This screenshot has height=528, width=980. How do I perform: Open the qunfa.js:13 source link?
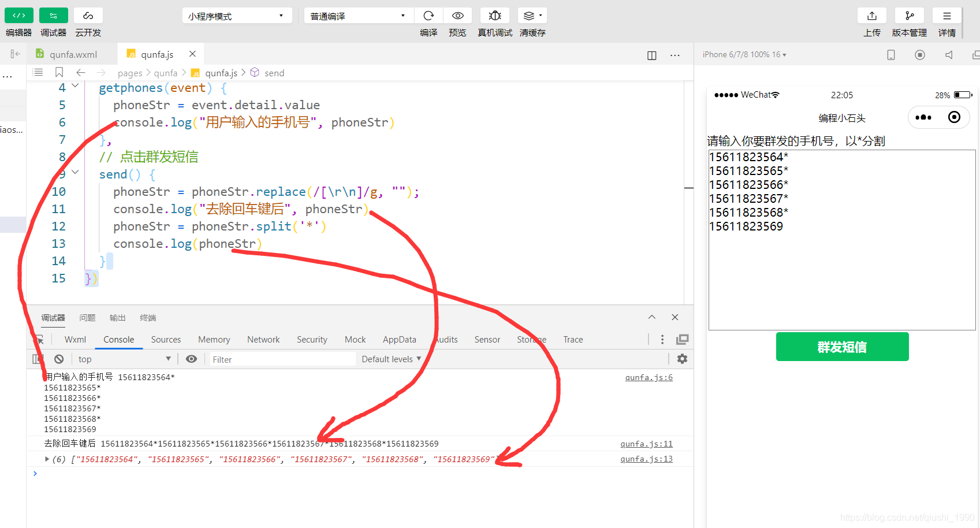(647, 459)
